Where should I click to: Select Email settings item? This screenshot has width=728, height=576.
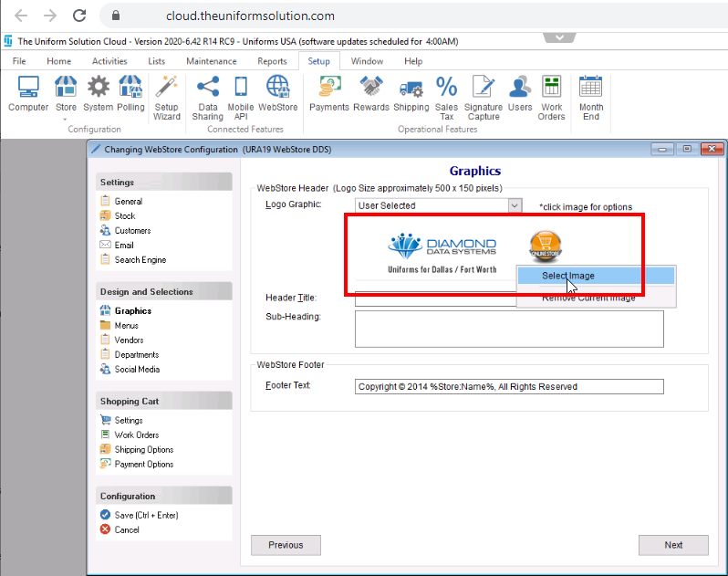tap(117, 245)
